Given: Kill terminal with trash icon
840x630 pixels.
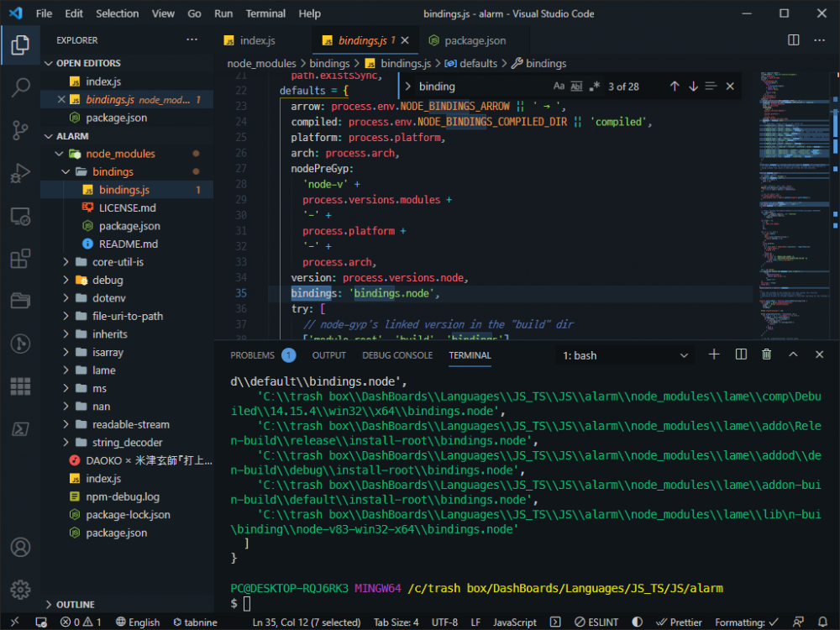Looking at the screenshot, I should pyautogui.click(x=767, y=354).
